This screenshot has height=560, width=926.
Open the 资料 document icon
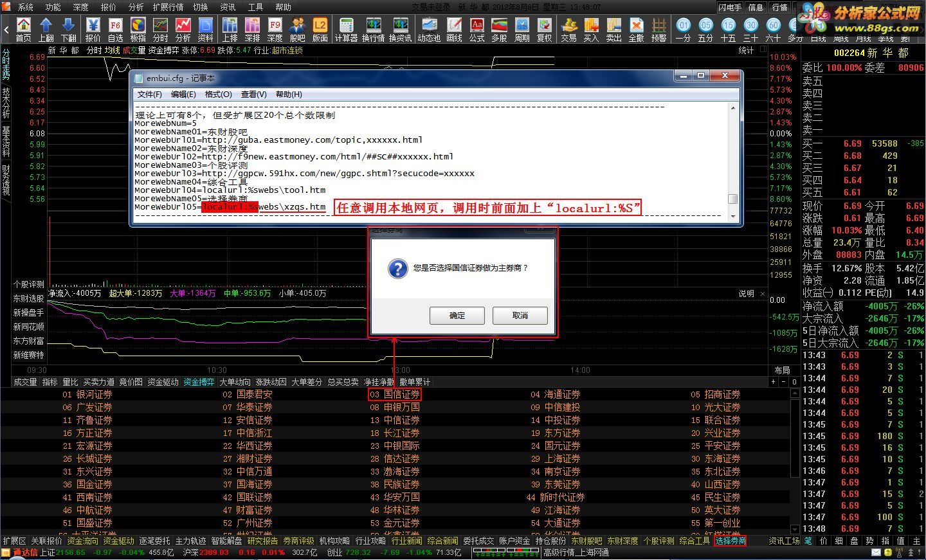pos(206,30)
